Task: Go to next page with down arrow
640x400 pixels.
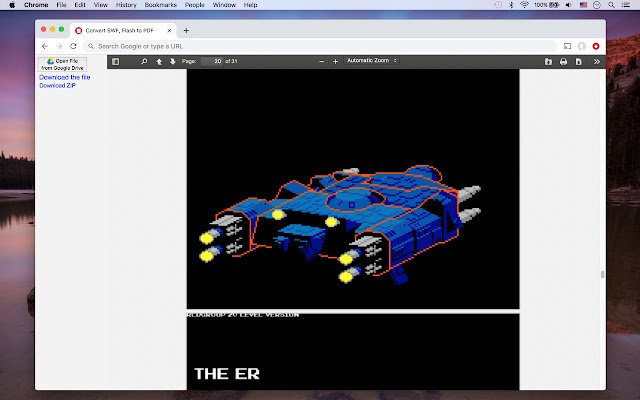Action: click(173, 62)
